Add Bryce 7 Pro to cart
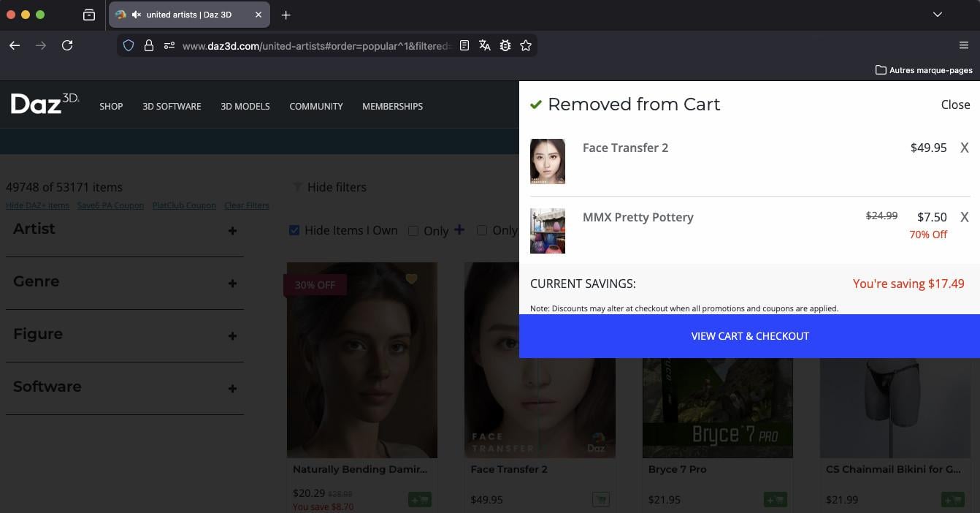The height and width of the screenshot is (513, 980). (775, 500)
